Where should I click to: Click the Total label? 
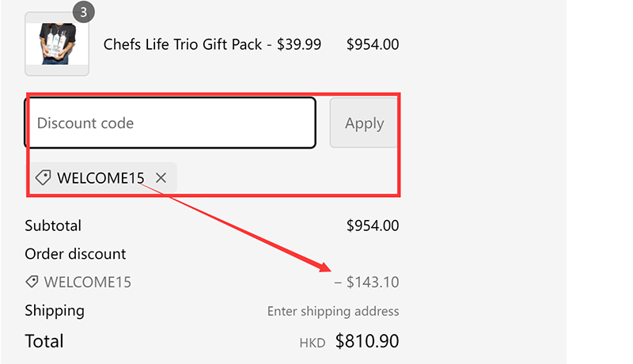44,341
